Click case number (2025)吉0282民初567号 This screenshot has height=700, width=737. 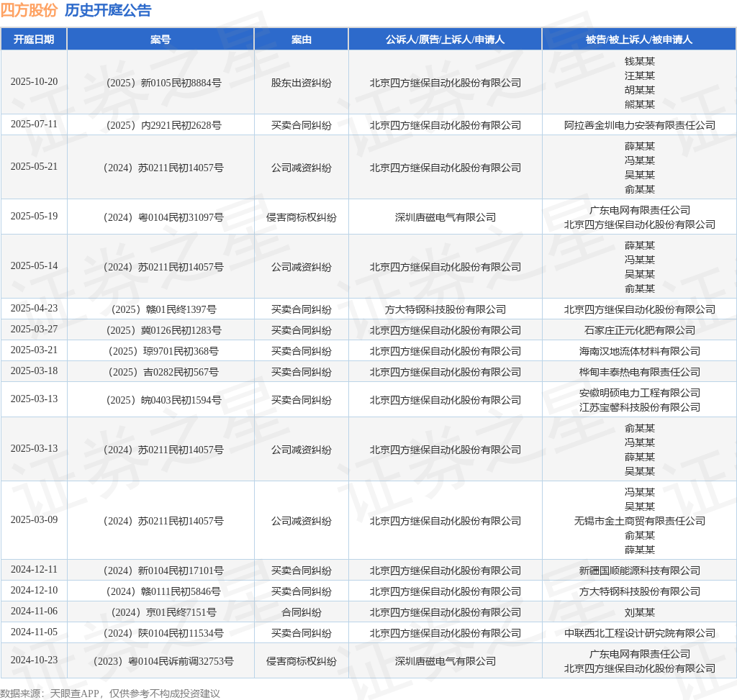pos(163,373)
